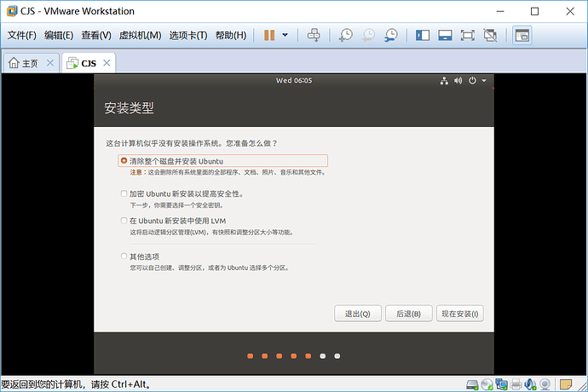Click the pause virtual machine icon
Viewport: 588px width, 392px height.
pos(269,35)
